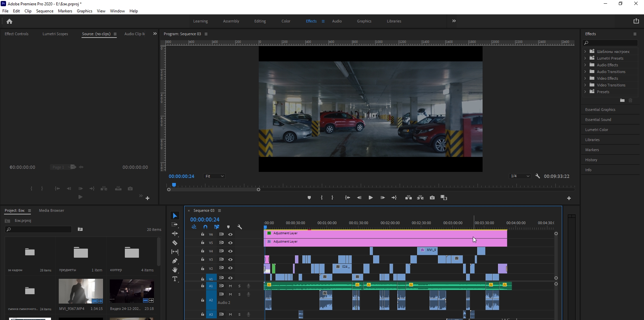Open the Fit zoom level dropdown

214,176
